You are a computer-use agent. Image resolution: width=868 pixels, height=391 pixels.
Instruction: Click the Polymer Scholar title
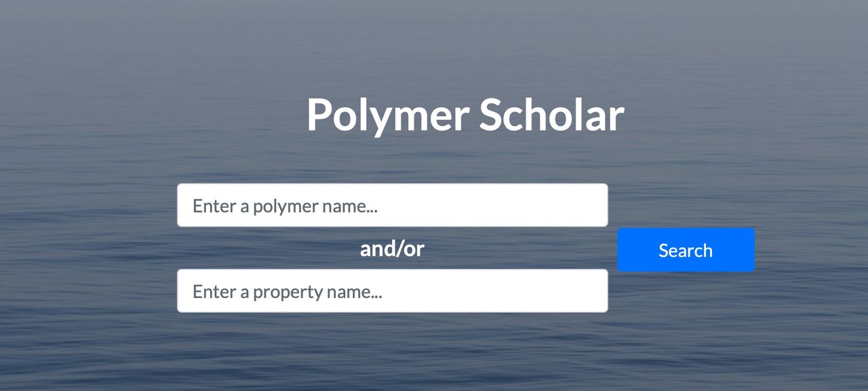tap(465, 115)
